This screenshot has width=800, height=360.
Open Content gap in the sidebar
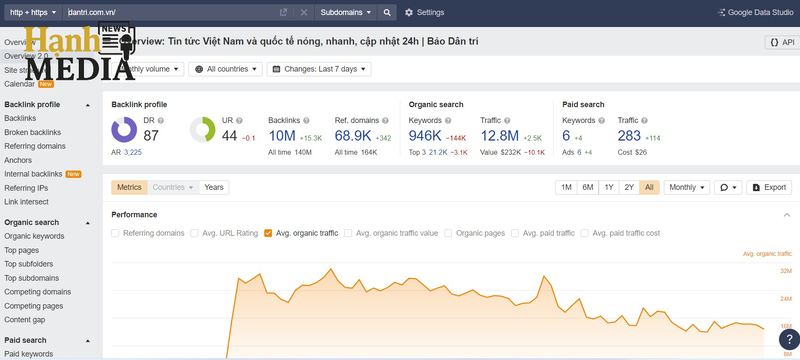click(x=24, y=320)
